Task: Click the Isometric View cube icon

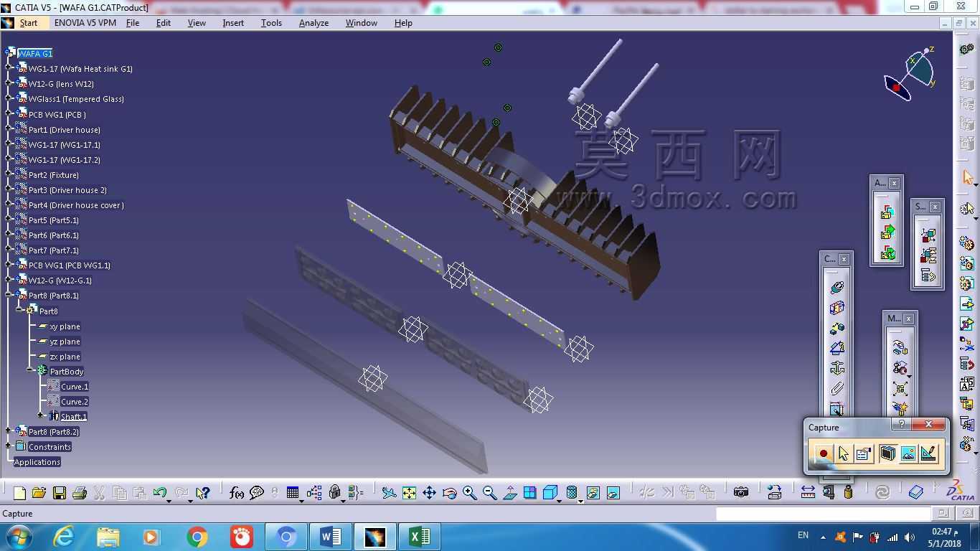Action: tap(550, 493)
